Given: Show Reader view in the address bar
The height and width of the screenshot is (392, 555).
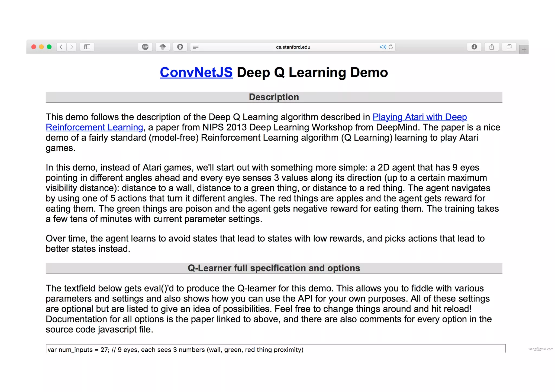Looking at the screenshot, I should [x=196, y=47].
